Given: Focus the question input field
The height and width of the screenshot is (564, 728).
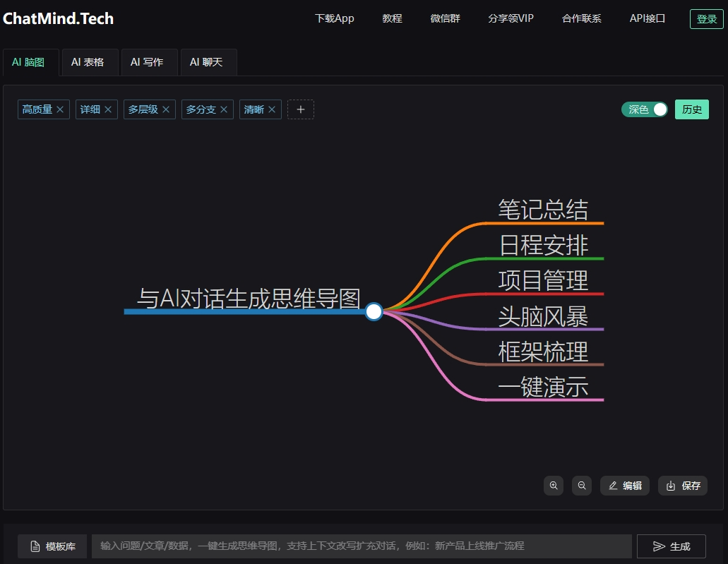Looking at the screenshot, I should coord(360,546).
